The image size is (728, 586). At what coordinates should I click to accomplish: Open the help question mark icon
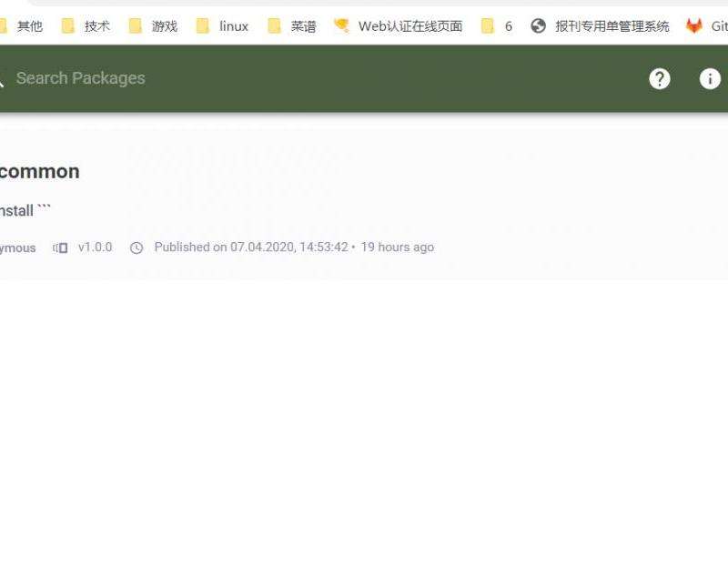tap(659, 78)
